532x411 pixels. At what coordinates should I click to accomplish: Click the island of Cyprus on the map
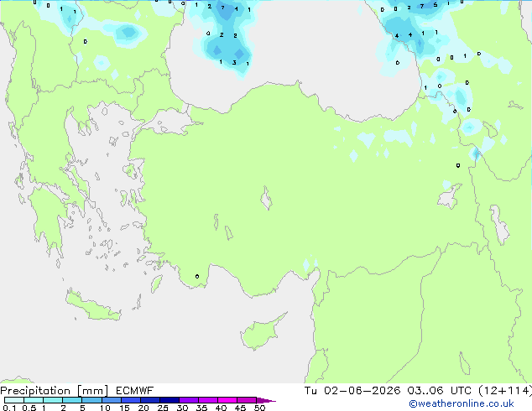(x=261, y=332)
